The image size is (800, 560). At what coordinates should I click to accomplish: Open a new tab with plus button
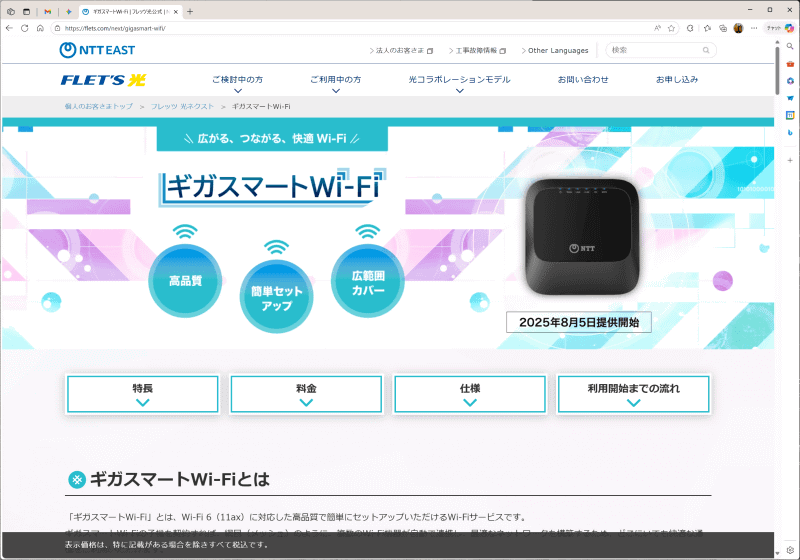point(190,11)
